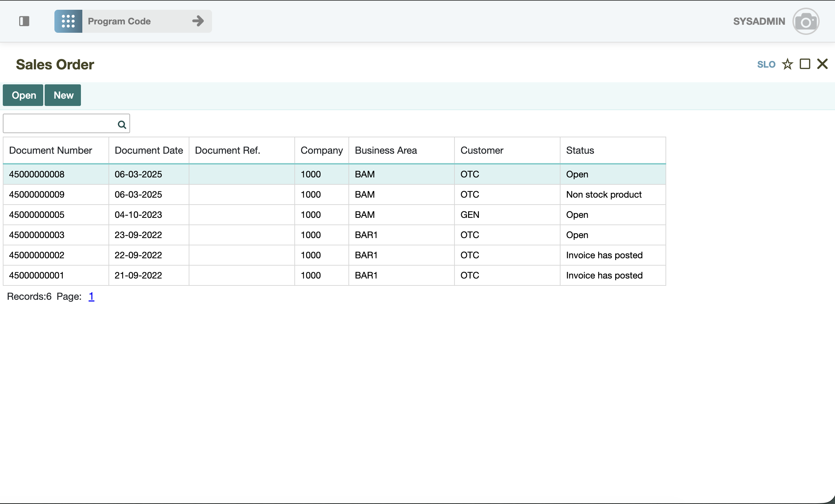Select sales order 45000000001 row
This screenshot has width=835, height=504.
tap(37, 275)
